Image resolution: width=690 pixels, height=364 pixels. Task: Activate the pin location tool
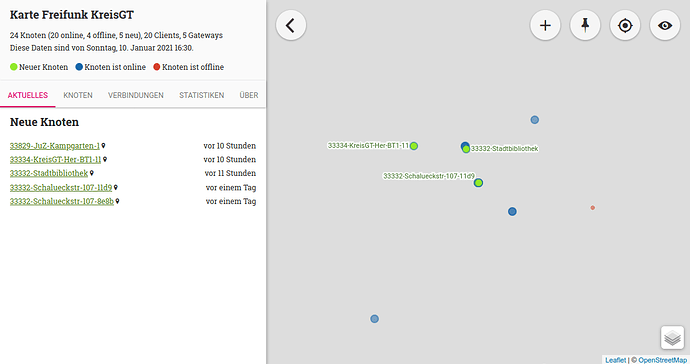[x=585, y=25]
